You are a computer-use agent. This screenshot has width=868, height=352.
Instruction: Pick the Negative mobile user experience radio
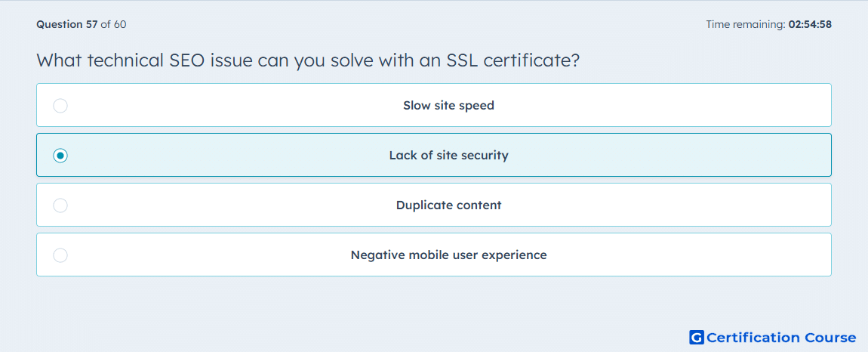tap(60, 255)
